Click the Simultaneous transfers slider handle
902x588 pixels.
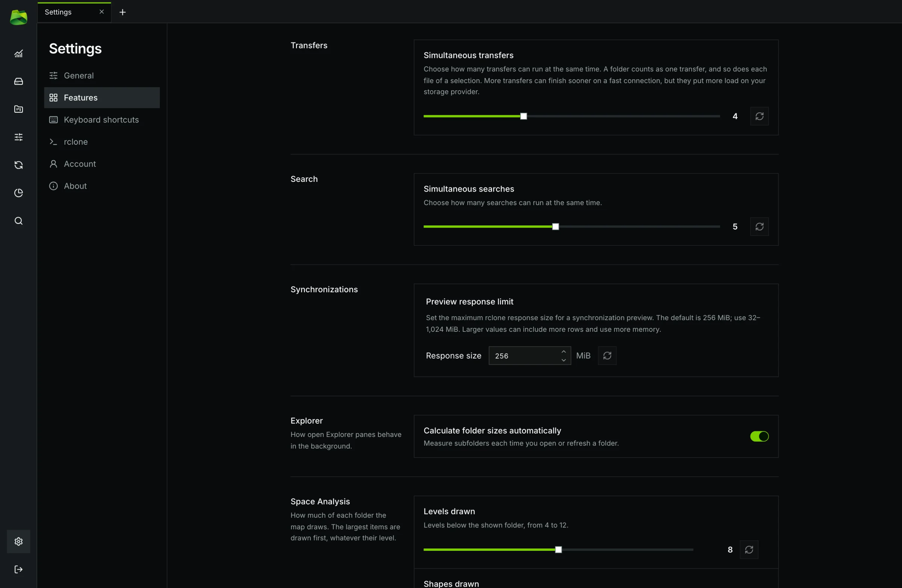click(x=524, y=116)
